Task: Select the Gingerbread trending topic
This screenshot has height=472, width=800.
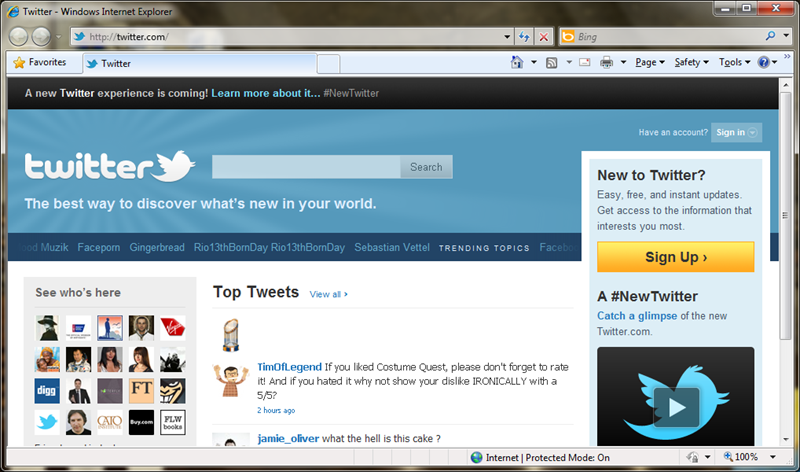Action: pos(157,247)
